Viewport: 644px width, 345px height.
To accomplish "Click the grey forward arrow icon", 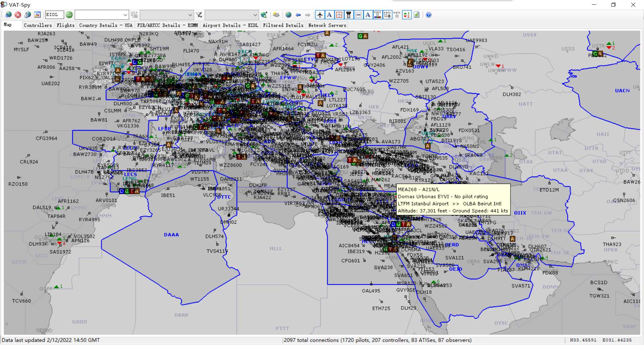I will [x=308, y=15].
